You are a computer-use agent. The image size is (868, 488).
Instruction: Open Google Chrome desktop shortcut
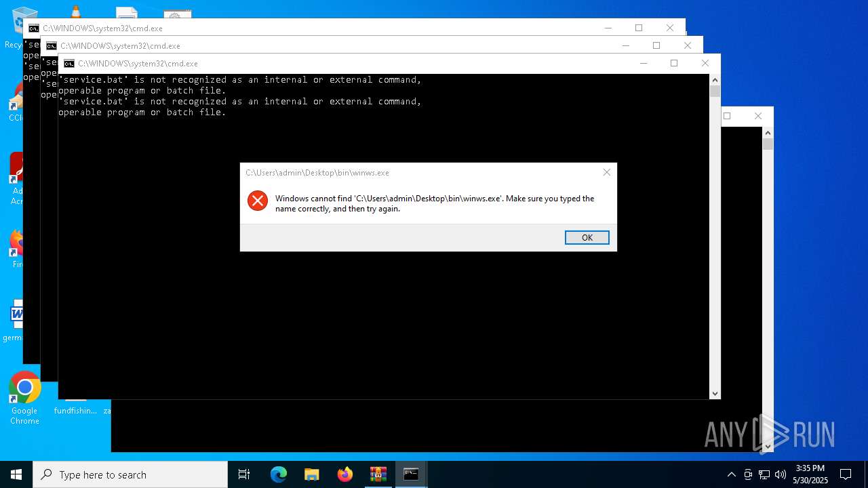click(x=24, y=398)
